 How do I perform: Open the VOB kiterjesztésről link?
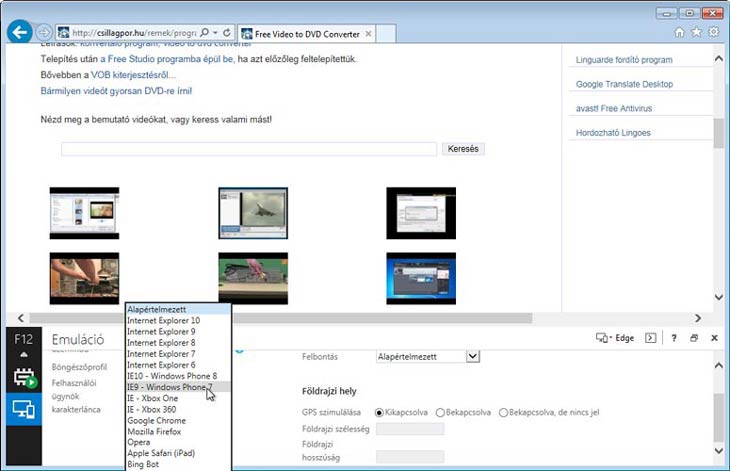[x=133, y=75]
